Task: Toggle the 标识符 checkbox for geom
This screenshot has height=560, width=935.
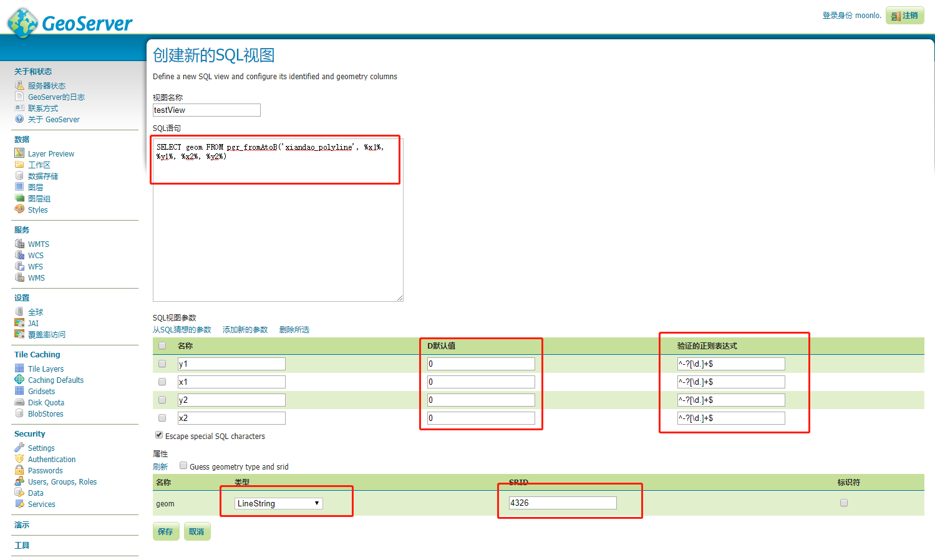Action: [x=843, y=503]
